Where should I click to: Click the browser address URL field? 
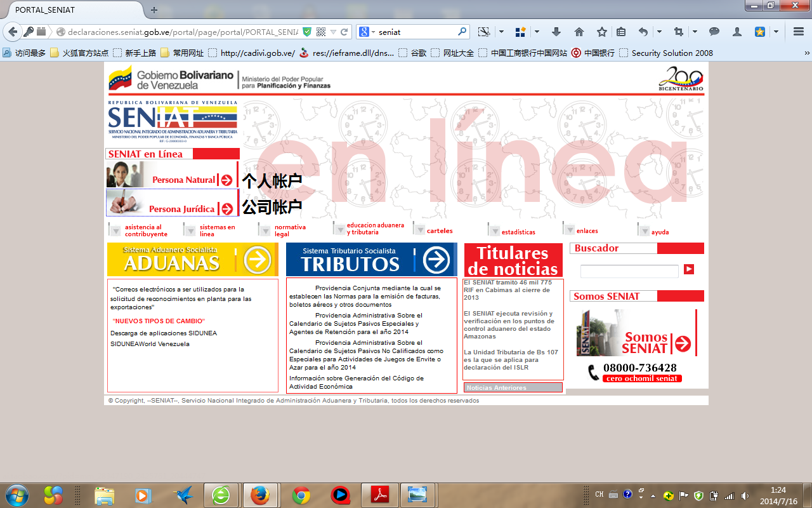click(183, 32)
